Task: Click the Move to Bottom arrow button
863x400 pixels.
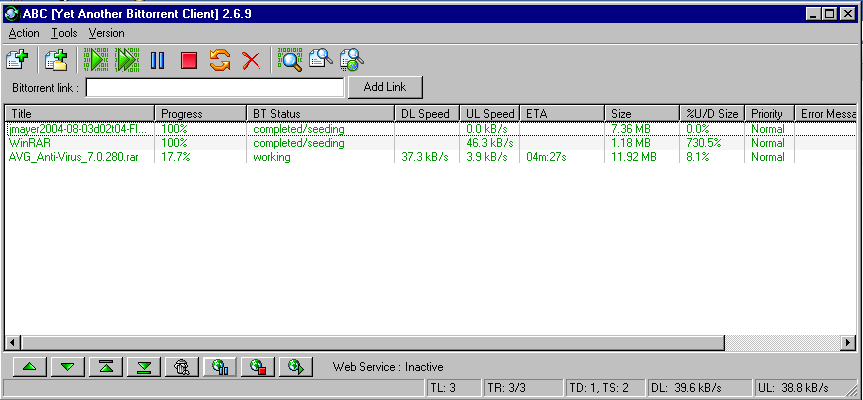Action: [x=144, y=366]
